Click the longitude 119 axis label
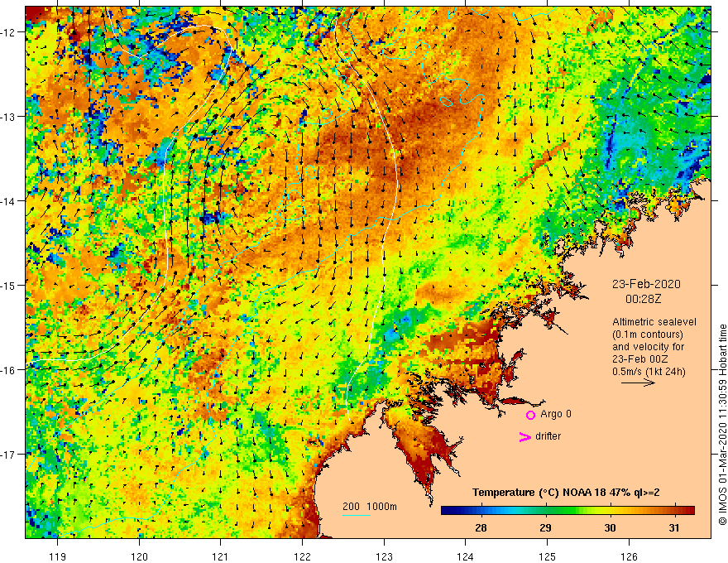This screenshot has width=728, height=563. [x=57, y=556]
